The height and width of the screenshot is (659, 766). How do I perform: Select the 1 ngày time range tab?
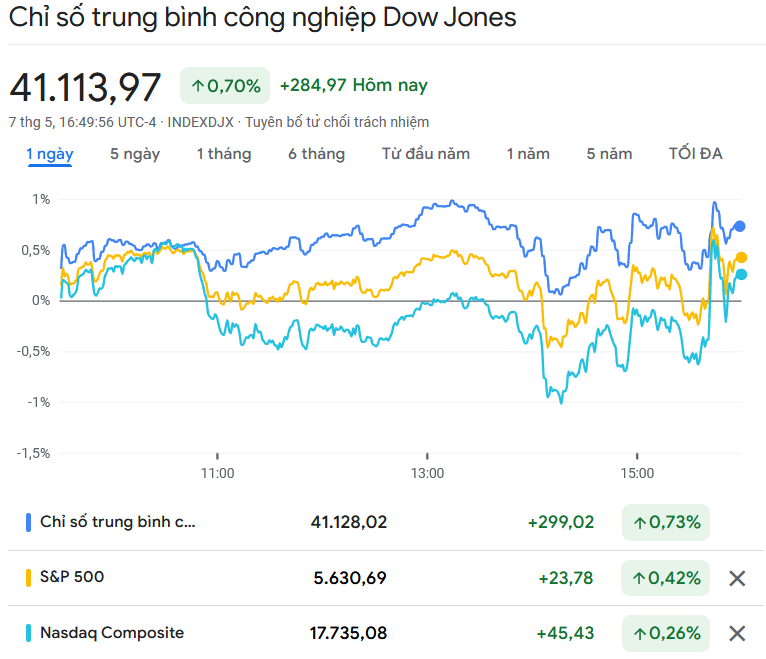[50, 154]
